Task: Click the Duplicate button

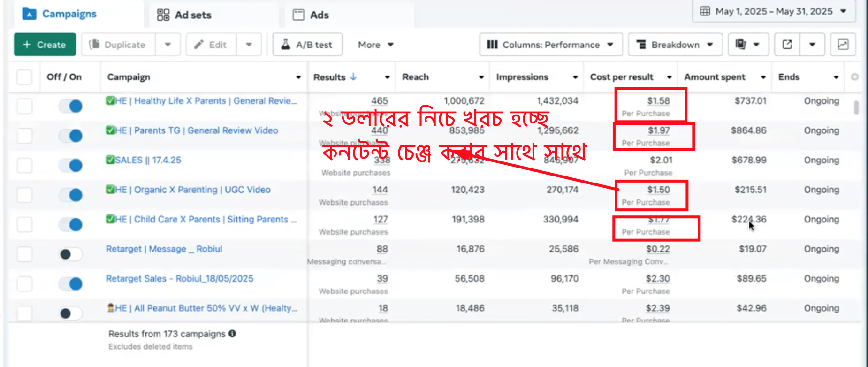Action: (x=118, y=45)
